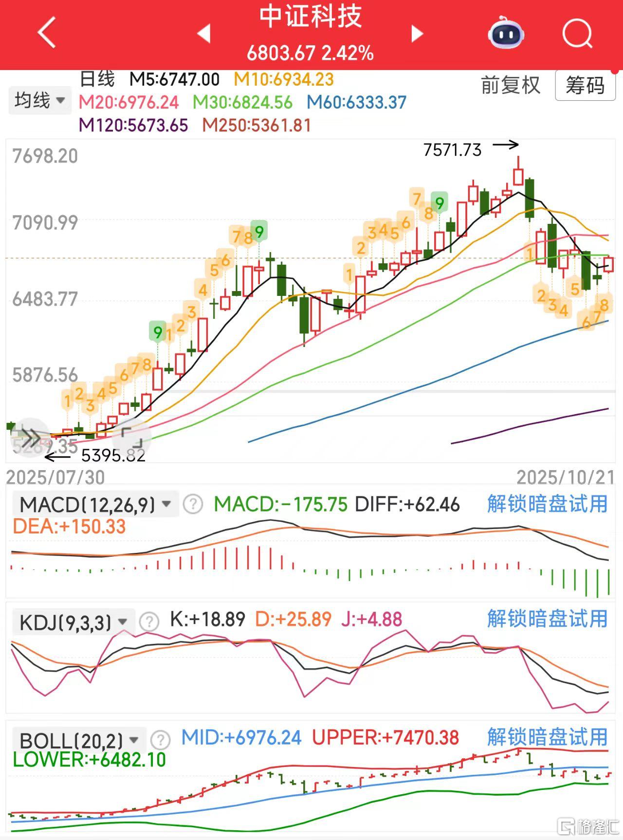Switch to previous index with left triangle
Viewport: 623px width, 840px height.
[x=204, y=34]
